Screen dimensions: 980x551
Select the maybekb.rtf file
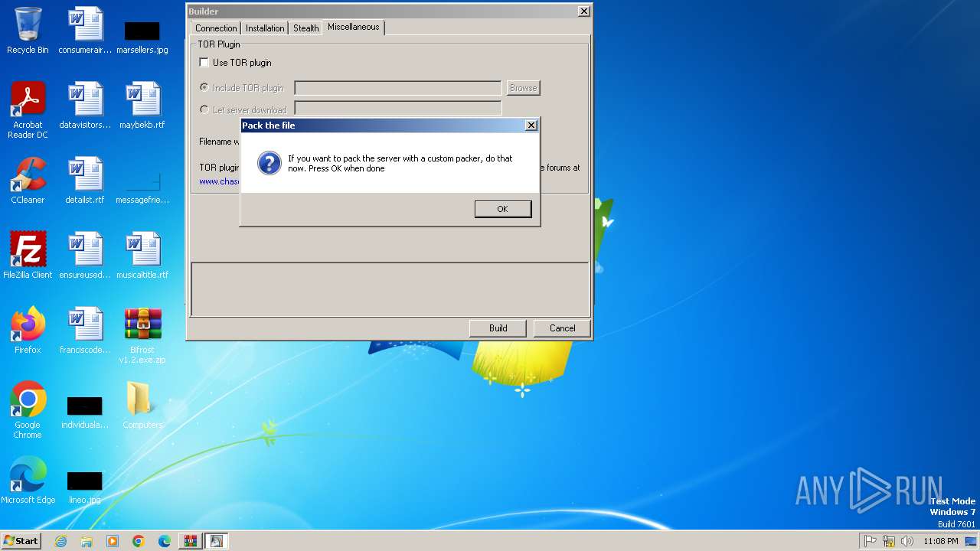pos(142,106)
